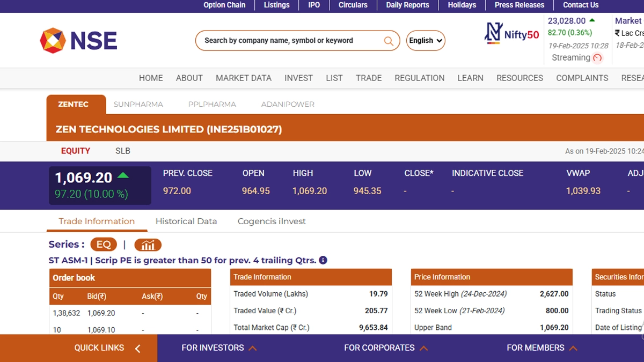The height and width of the screenshot is (362, 644).
Task: Expand the For Corporates footer menu
Action: [385, 348]
